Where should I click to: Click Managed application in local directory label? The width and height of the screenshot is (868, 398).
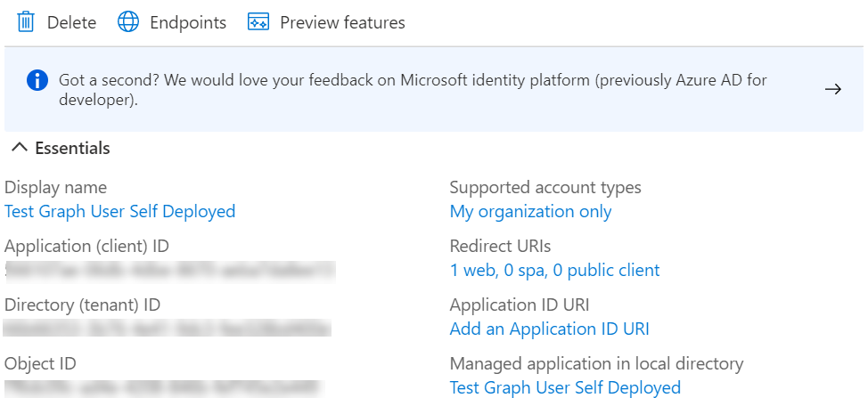pos(597,363)
